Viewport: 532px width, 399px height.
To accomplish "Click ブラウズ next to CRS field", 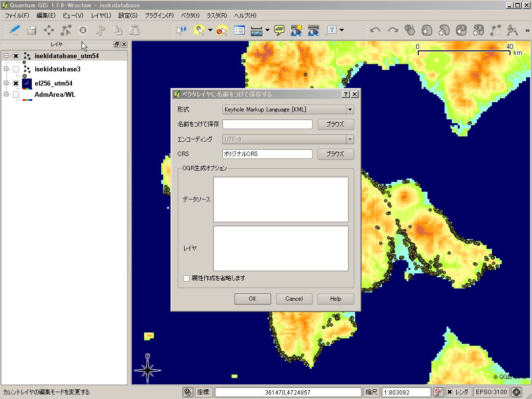I will coord(336,154).
